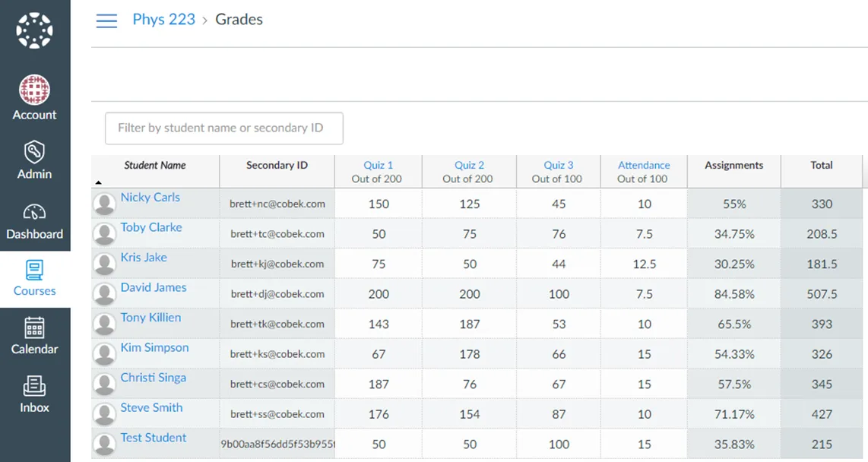Screen dimensions: 868x462
Task: Open Courses book icon
Action: [x=34, y=271]
